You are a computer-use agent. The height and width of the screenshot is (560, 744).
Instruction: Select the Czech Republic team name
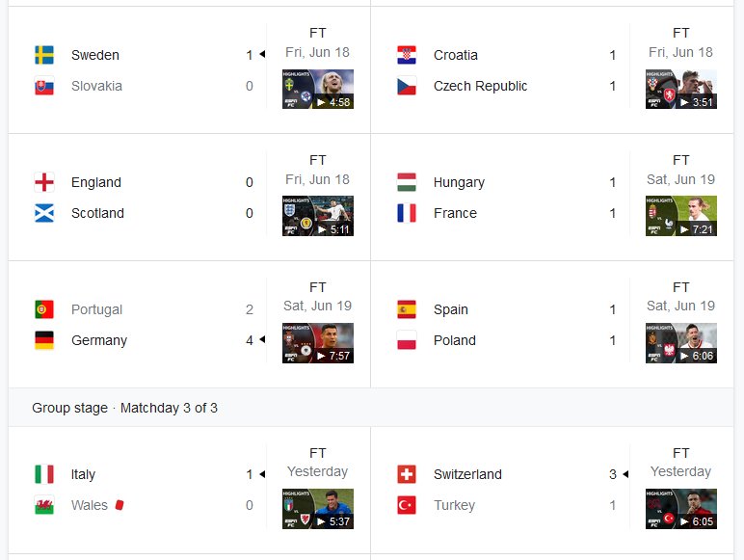point(480,86)
